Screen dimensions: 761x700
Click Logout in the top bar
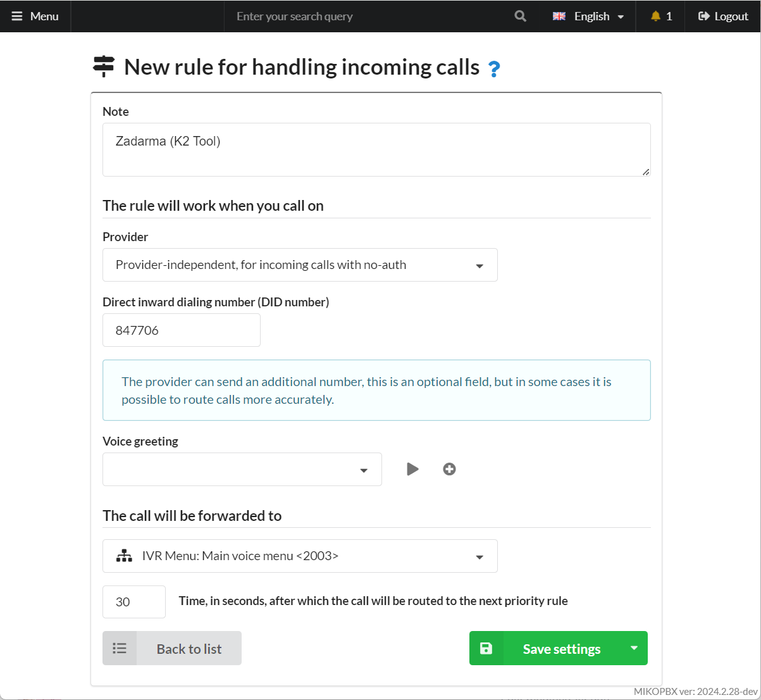pyautogui.click(x=723, y=16)
